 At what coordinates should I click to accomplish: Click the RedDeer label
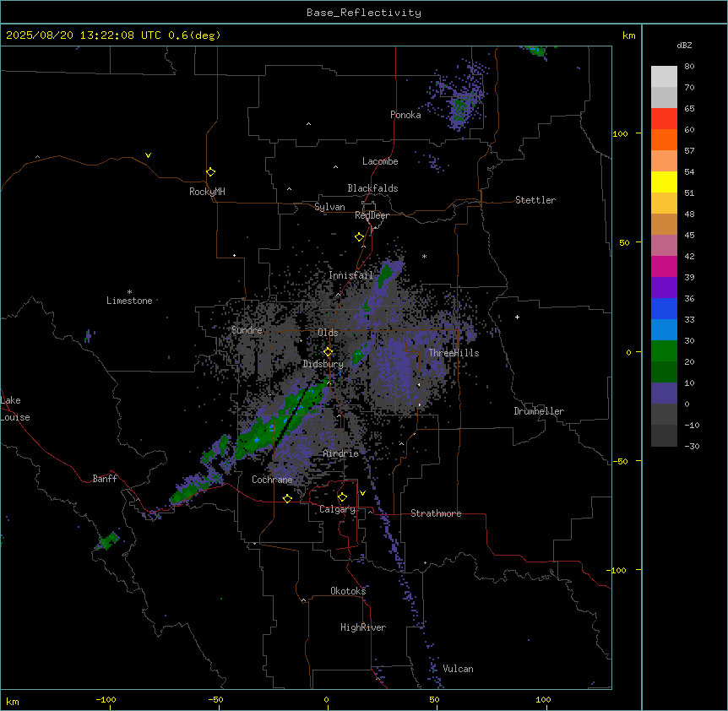pos(372,215)
